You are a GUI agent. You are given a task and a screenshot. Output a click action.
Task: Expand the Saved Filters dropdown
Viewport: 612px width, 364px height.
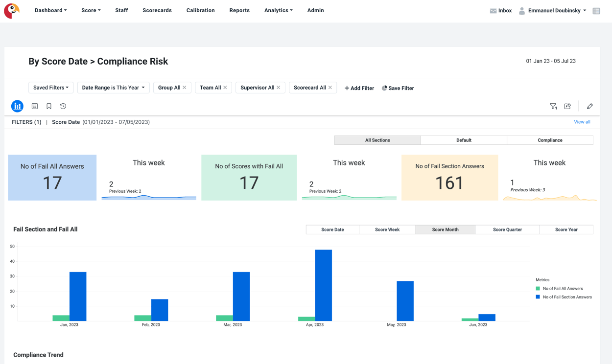(x=51, y=88)
